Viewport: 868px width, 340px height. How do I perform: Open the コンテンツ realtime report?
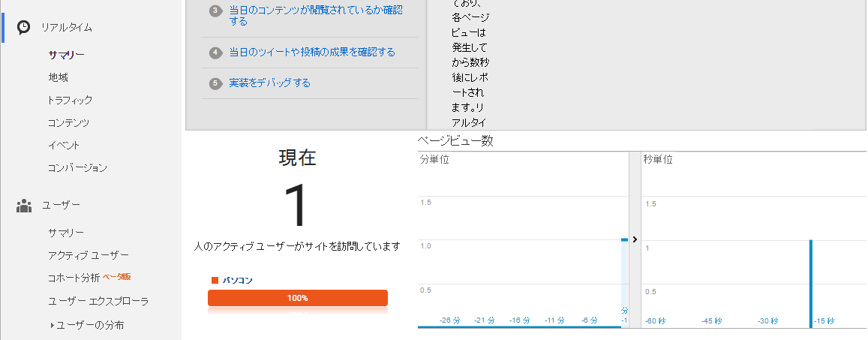tap(68, 123)
